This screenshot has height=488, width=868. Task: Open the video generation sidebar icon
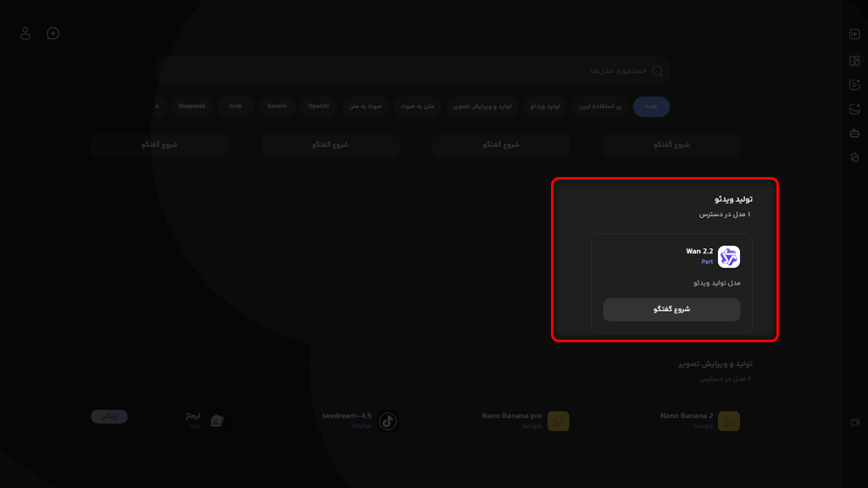pos(854,85)
